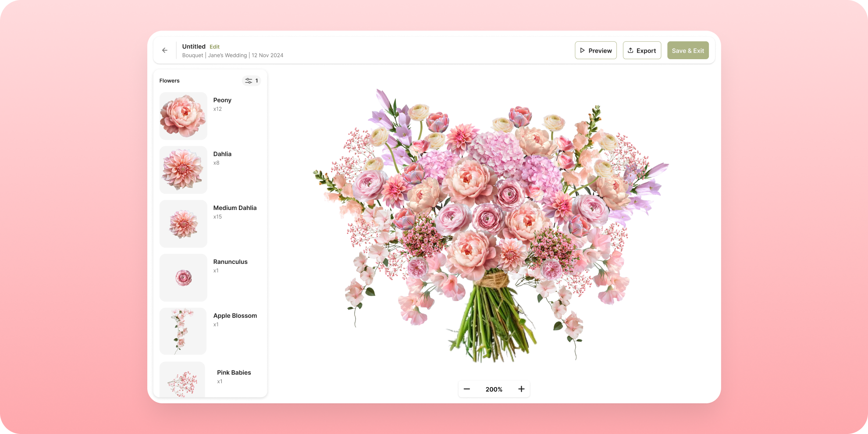The image size is (868, 434).
Task: Choose the Apple Blossom thumbnail
Action: (183, 331)
